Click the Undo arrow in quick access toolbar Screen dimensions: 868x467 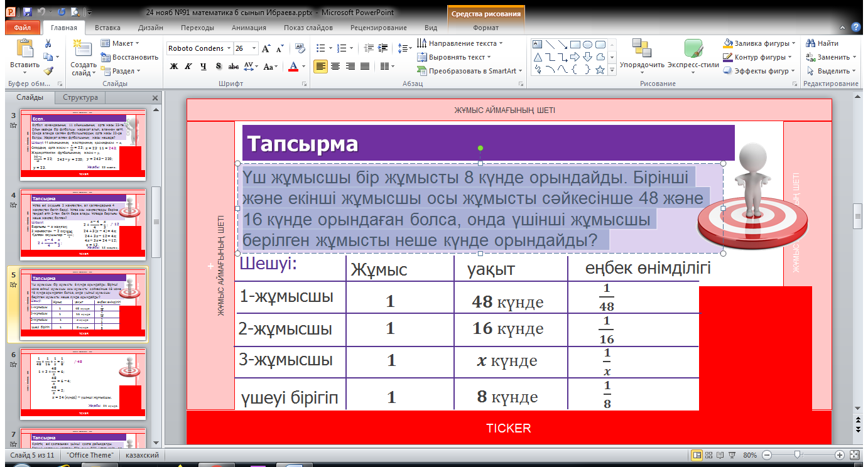tap(41, 12)
